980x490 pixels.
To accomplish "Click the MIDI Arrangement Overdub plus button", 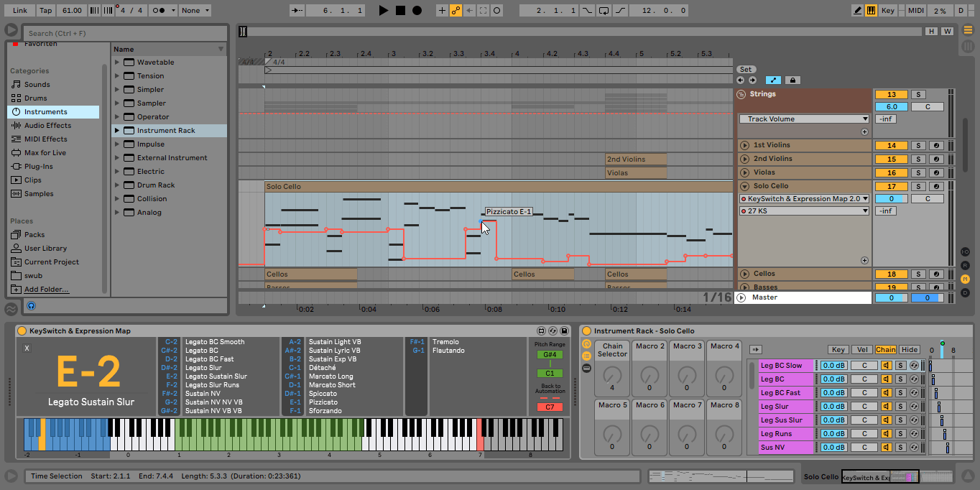I will 442,11.
